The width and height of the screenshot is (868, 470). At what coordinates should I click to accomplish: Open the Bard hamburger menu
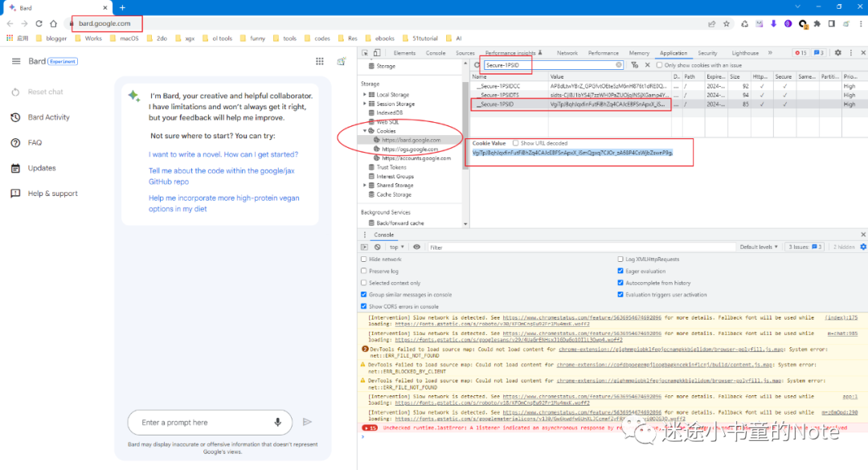point(16,61)
